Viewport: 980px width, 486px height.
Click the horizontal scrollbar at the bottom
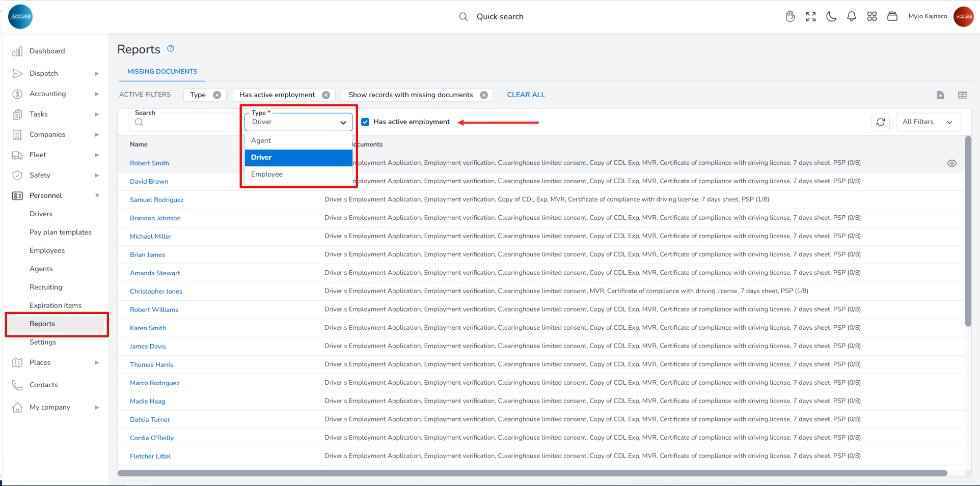532,473
